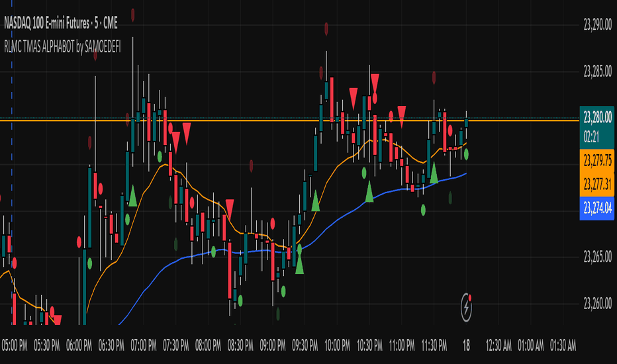Click the 06:00 PM time axis label
This screenshot has width=617, height=364.
pos(79,345)
